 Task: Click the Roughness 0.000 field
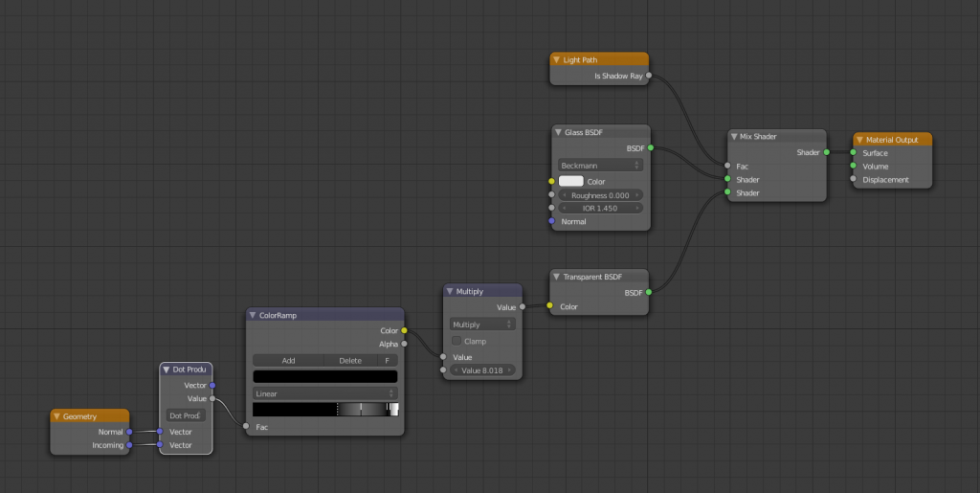coord(600,195)
